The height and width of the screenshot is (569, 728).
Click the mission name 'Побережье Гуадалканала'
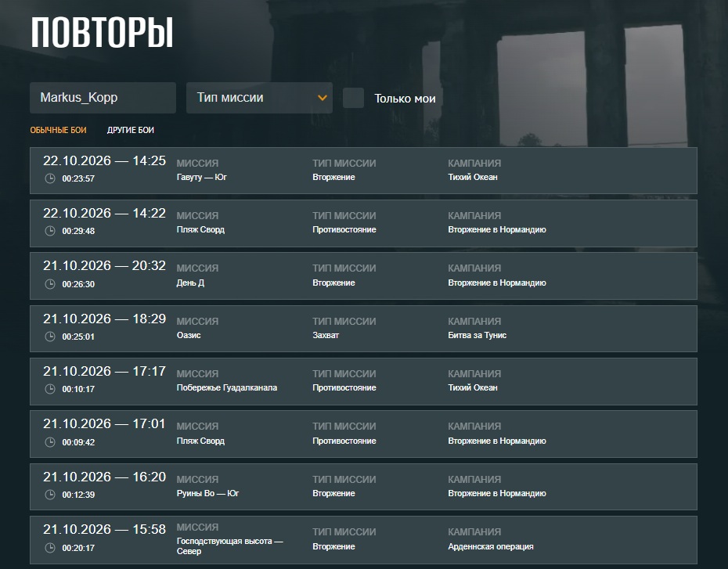[227, 388]
